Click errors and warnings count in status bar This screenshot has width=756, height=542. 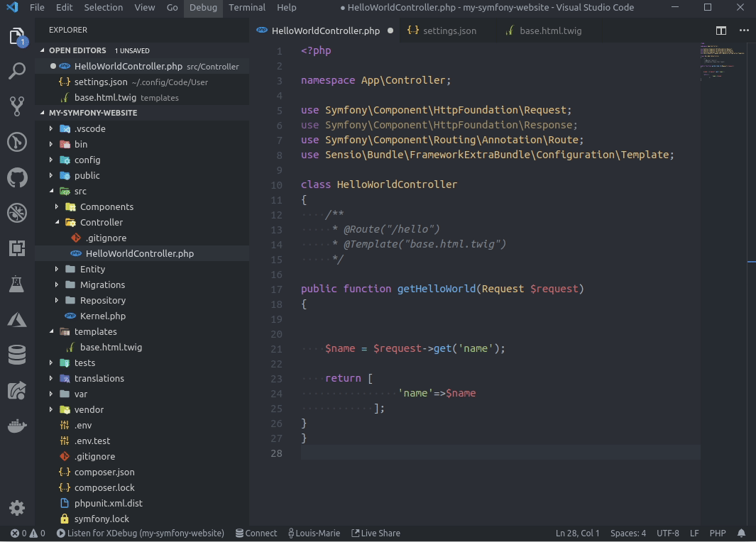(28, 533)
